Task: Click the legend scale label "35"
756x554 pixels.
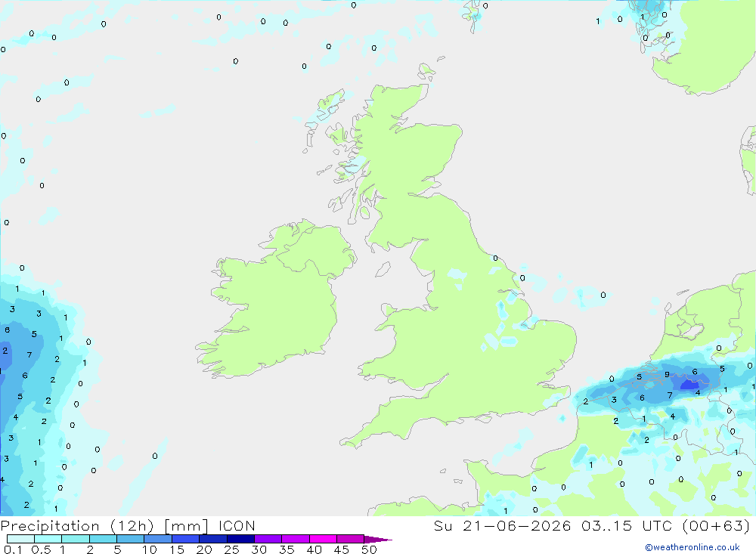Action: click(x=287, y=549)
